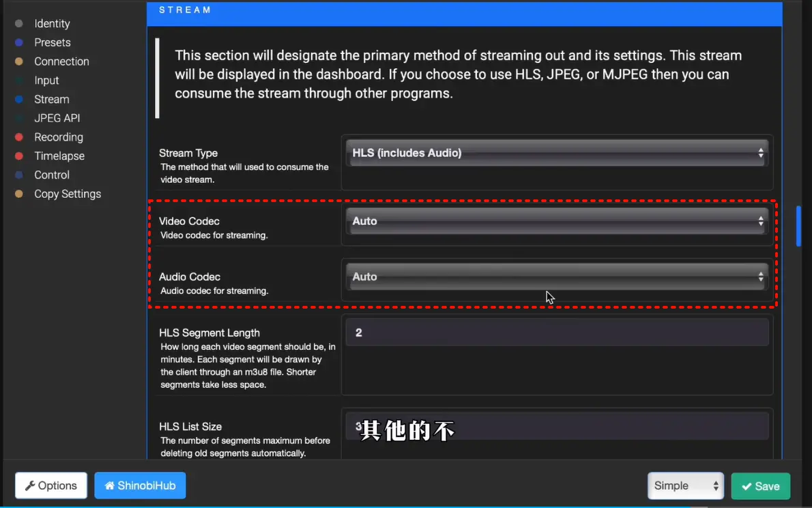Expand the Video Codec dropdown

coord(557,221)
